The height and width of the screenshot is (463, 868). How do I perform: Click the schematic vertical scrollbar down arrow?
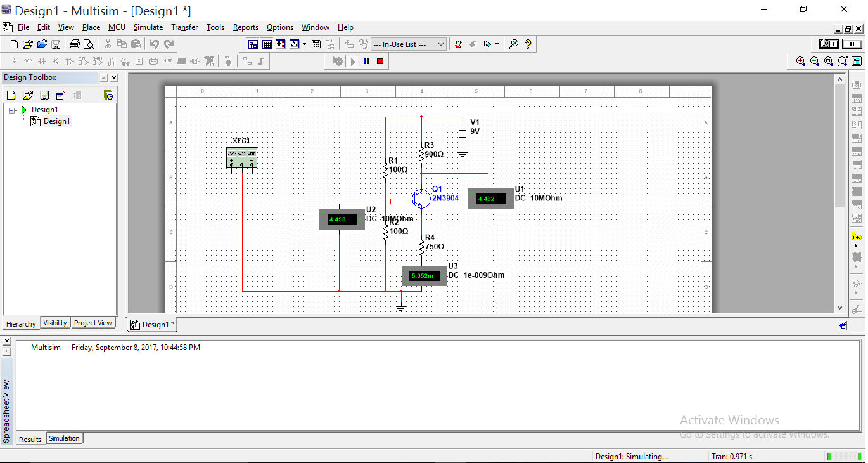pyautogui.click(x=840, y=307)
